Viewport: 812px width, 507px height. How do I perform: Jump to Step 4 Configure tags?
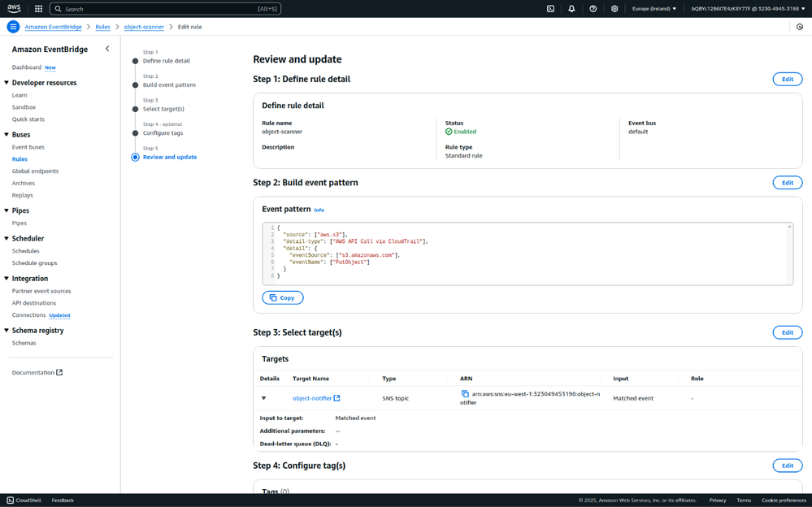(x=163, y=133)
